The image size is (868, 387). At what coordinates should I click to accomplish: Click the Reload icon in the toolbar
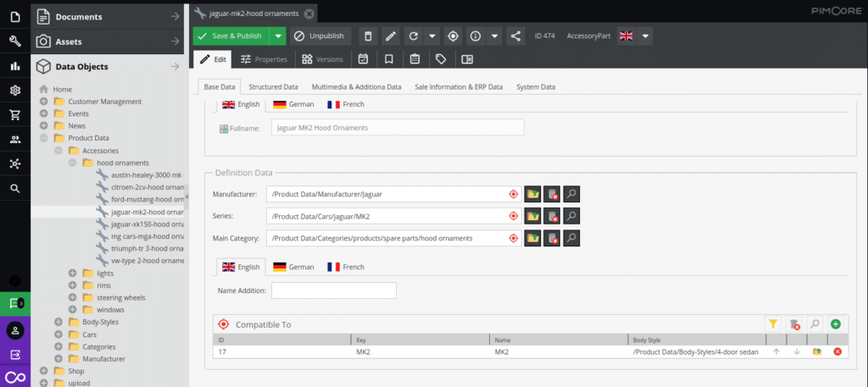click(413, 36)
